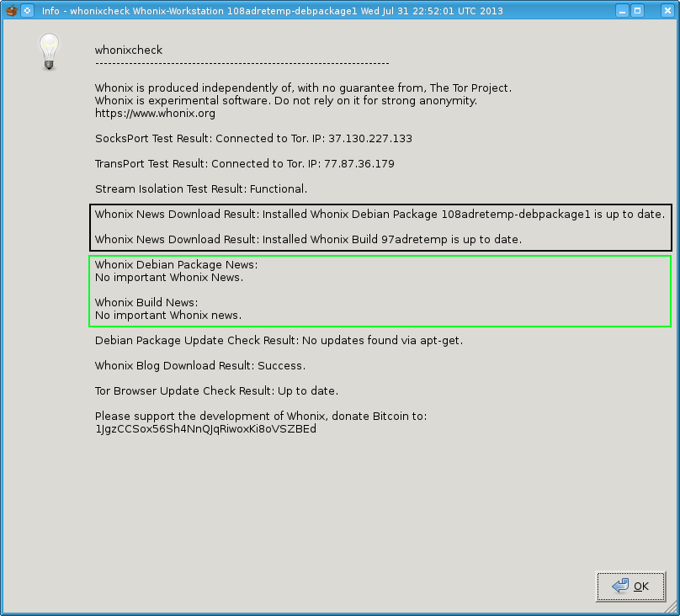Minimize the whonixcheck info window
Screen dimensions: 680x616
(x=621, y=11)
